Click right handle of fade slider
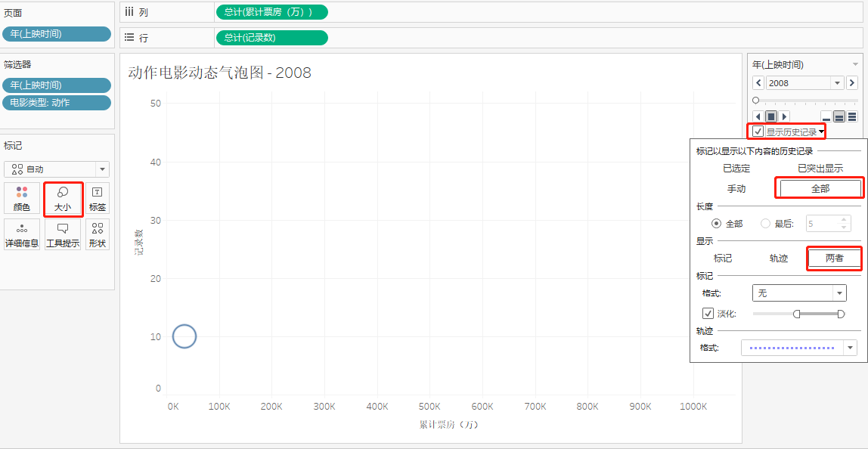Image resolution: width=868 pixels, height=449 pixels. [841, 314]
